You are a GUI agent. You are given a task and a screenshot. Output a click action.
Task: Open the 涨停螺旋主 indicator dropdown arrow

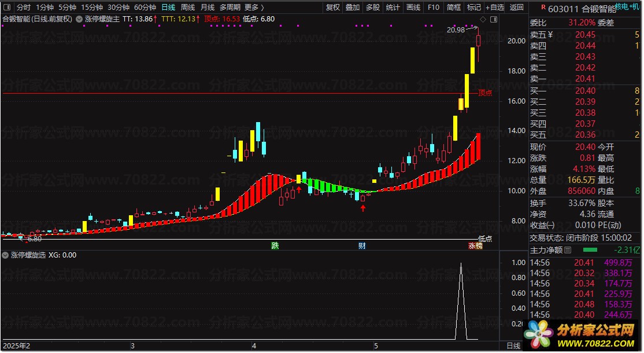pyautogui.click(x=79, y=19)
